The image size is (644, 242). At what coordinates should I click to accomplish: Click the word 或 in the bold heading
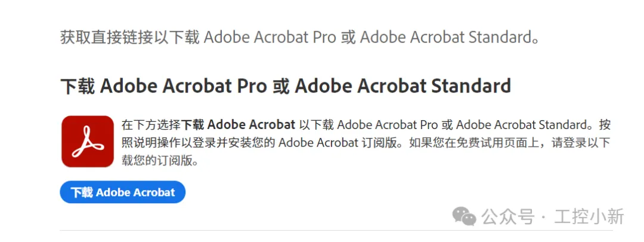280,87
